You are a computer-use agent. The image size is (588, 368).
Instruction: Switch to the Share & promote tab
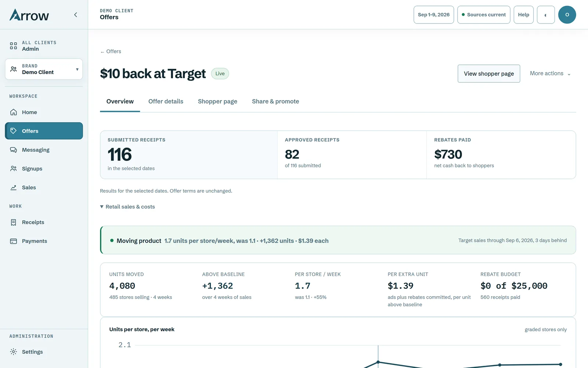276,102
